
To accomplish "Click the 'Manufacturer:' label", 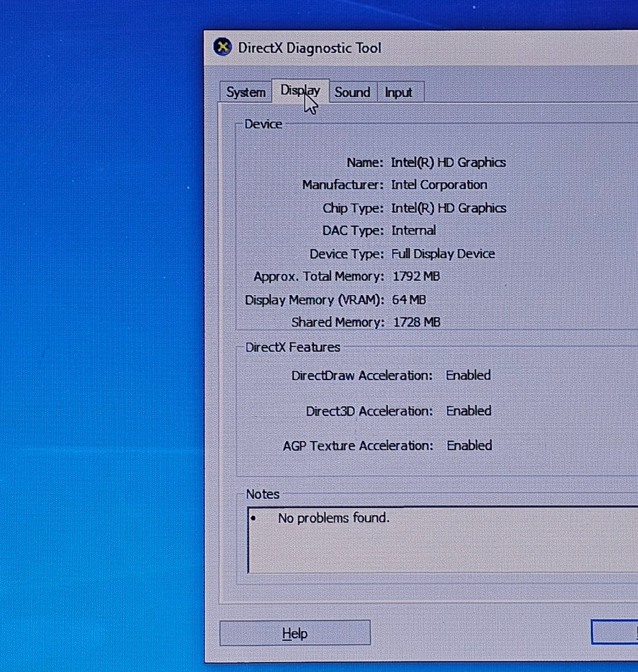I will [343, 185].
